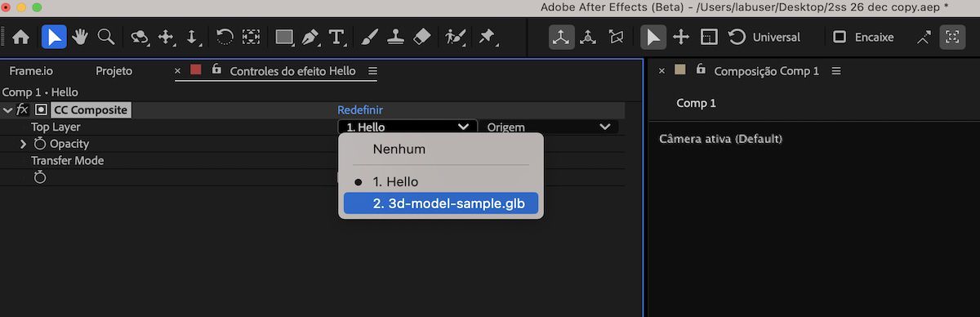Activate the Hand tool

click(79, 37)
